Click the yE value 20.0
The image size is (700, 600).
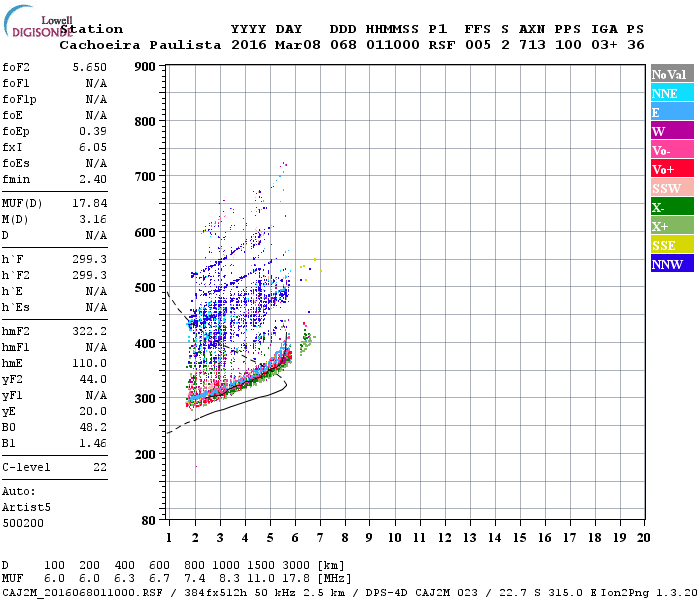click(93, 412)
